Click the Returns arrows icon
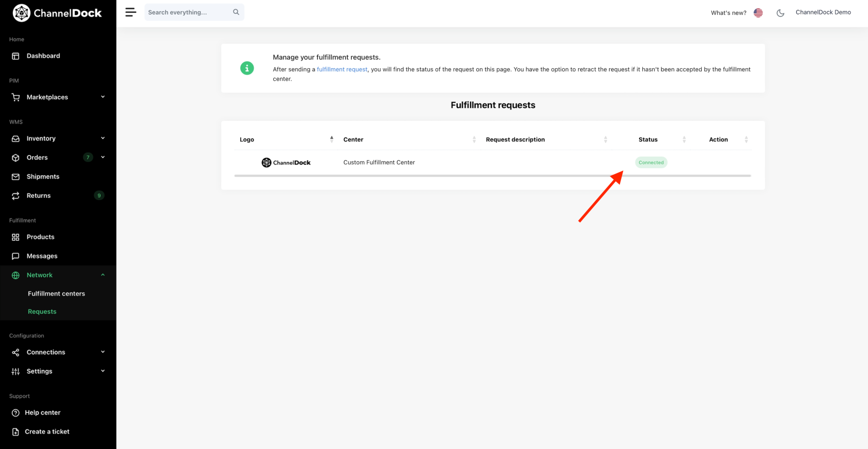 coord(16,196)
